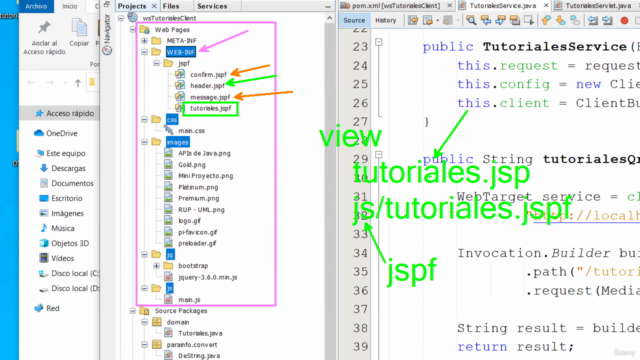
Task: Collapse the css folder
Action: (144, 120)
